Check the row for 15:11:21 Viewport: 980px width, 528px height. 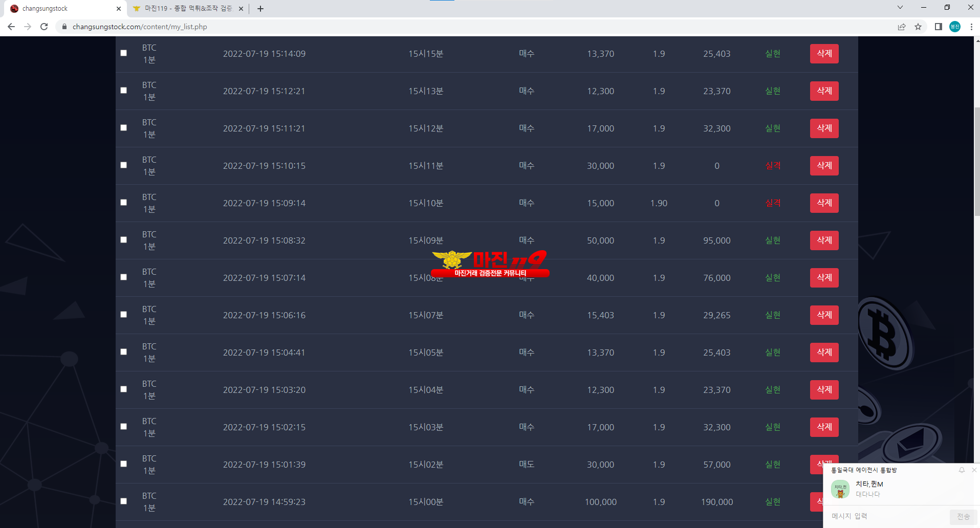123,128
